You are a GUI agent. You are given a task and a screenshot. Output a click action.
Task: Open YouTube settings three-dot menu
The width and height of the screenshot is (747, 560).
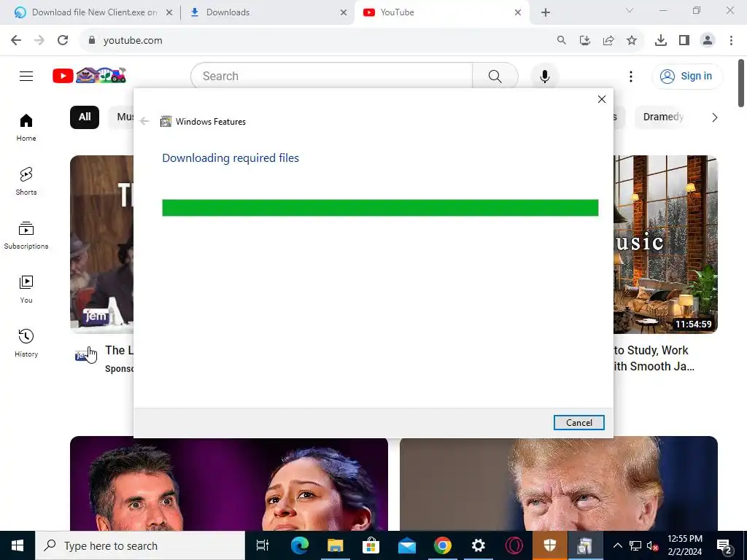pyautogui.click(x=631, y=76)
